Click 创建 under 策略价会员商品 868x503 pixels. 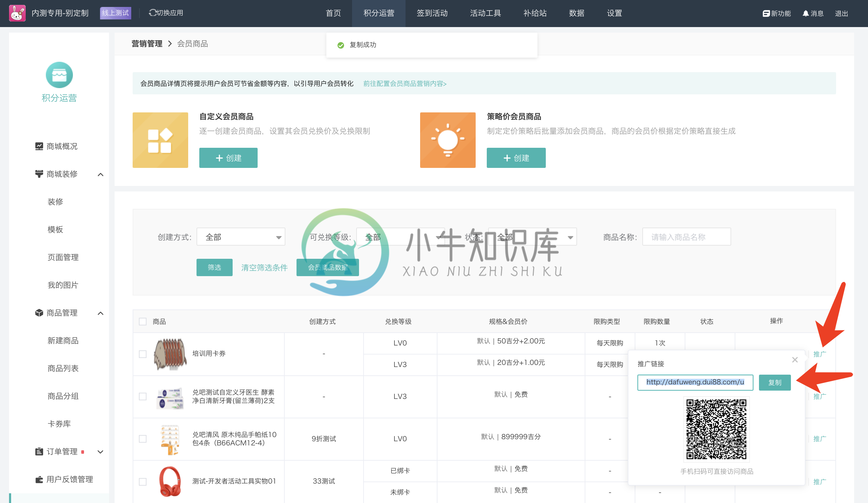coord(516,158)
